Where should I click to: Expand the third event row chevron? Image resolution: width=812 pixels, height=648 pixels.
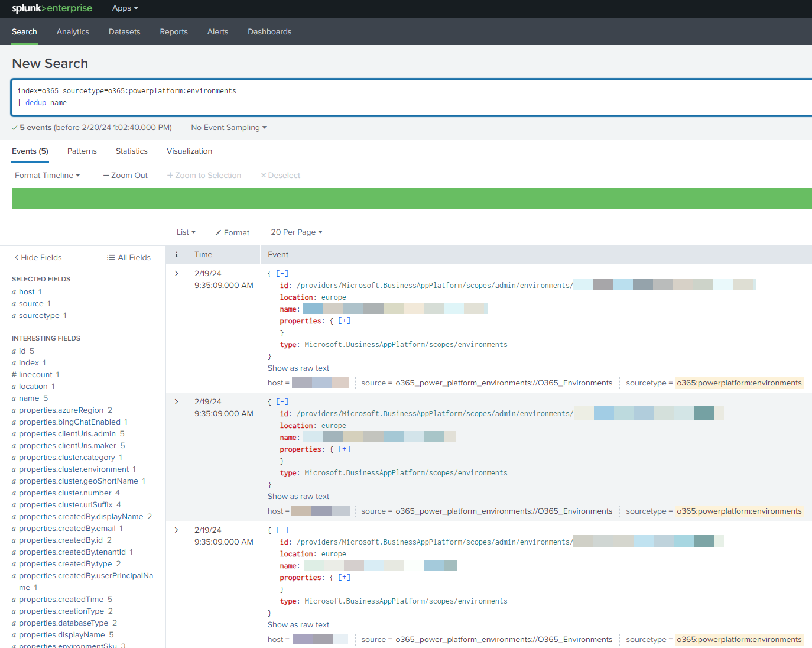[176, 530]
